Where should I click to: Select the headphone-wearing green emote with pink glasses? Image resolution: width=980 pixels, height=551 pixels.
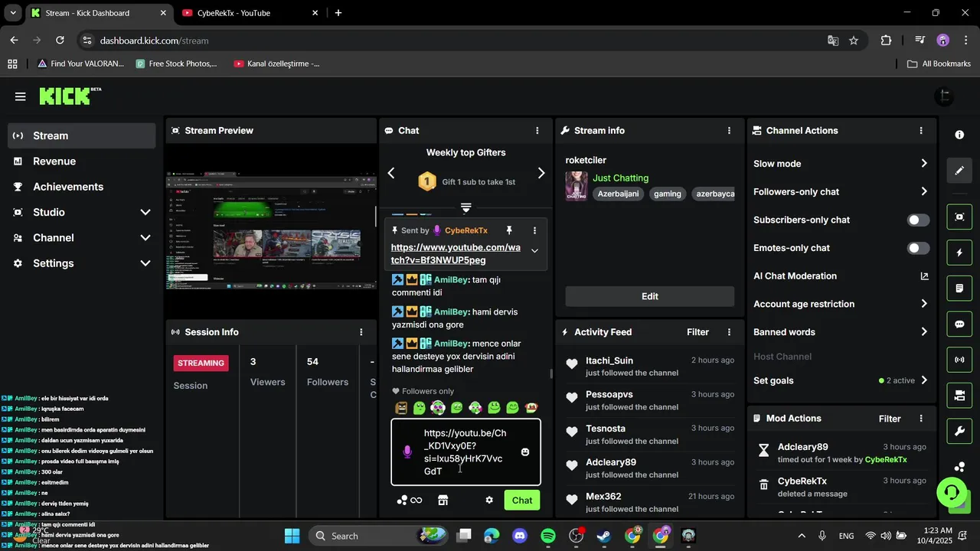tap(438, 408)
